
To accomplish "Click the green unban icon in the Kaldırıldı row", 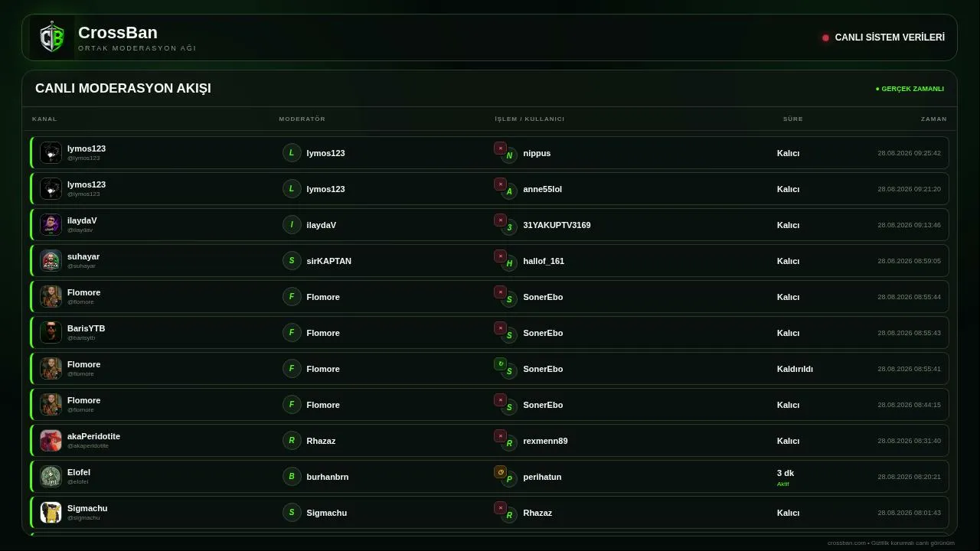I will pos(500,364).
